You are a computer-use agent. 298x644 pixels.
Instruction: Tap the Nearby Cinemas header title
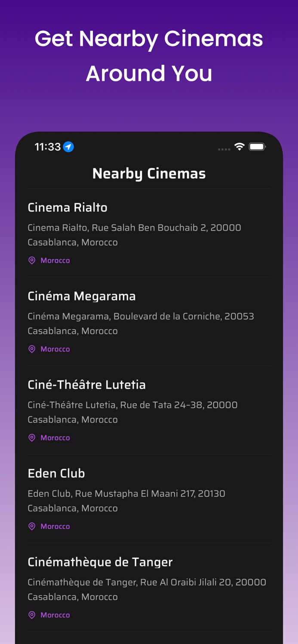[x=149, y=173]
